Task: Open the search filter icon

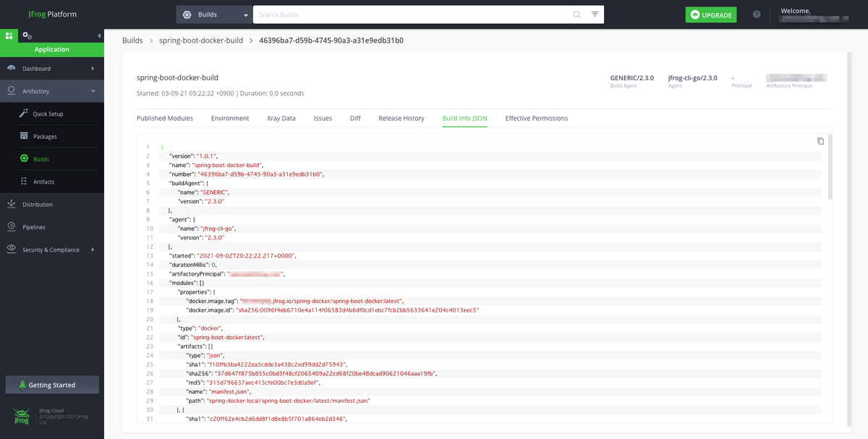Action: (595, 14)
